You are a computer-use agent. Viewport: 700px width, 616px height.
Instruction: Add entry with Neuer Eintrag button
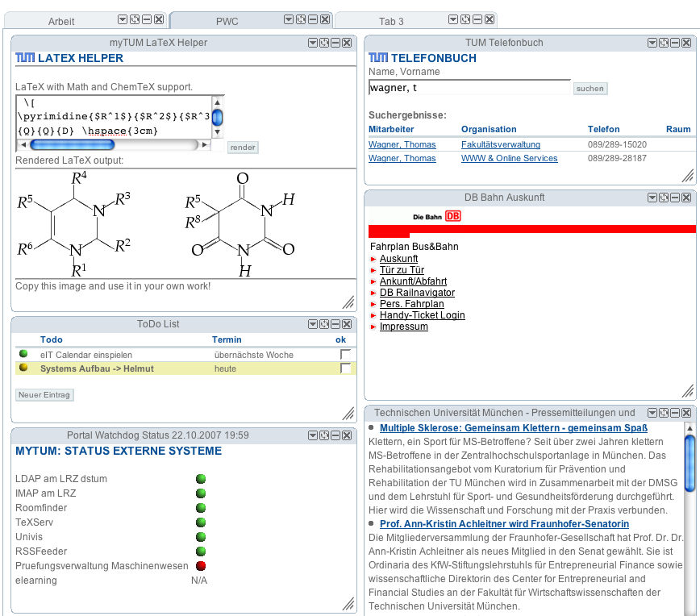pos(44,394)
